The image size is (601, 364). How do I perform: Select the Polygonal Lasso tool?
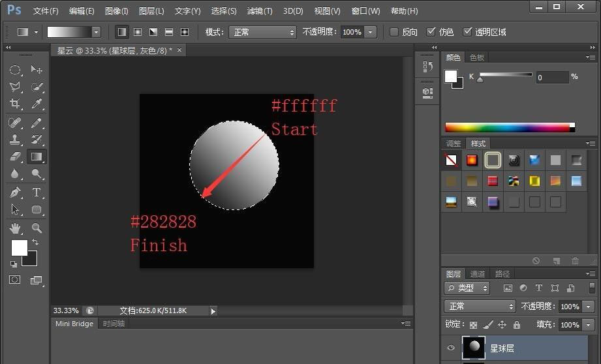click(15, 87)
